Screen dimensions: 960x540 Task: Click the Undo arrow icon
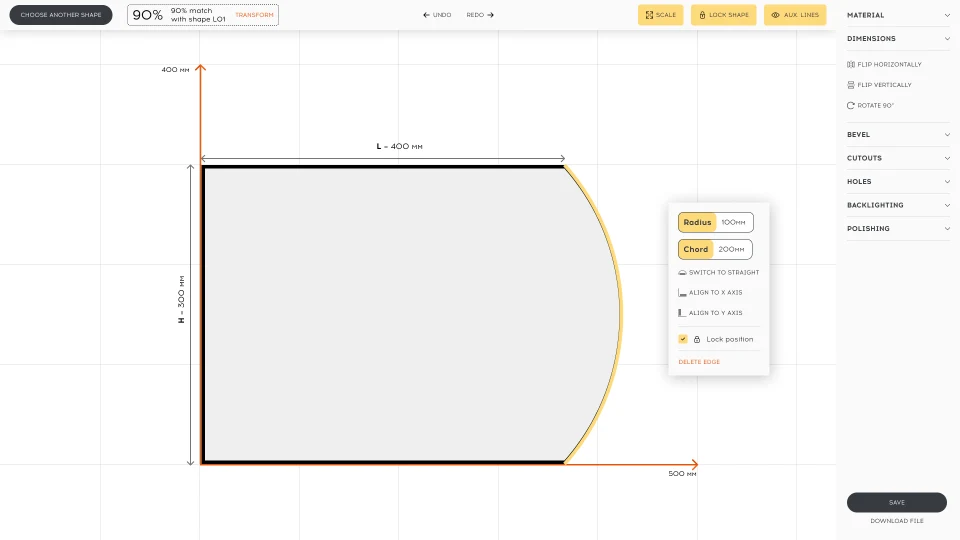coord(426,15)
